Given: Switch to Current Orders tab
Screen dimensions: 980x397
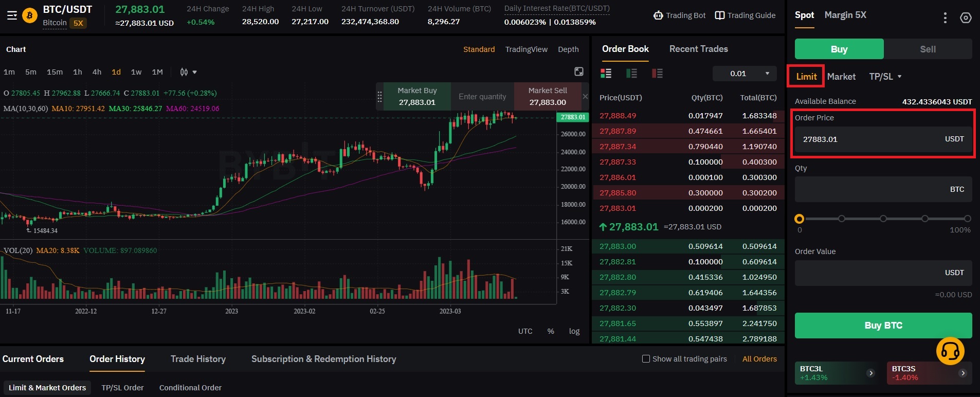Looking at the screenshot, I should [33, 359].
